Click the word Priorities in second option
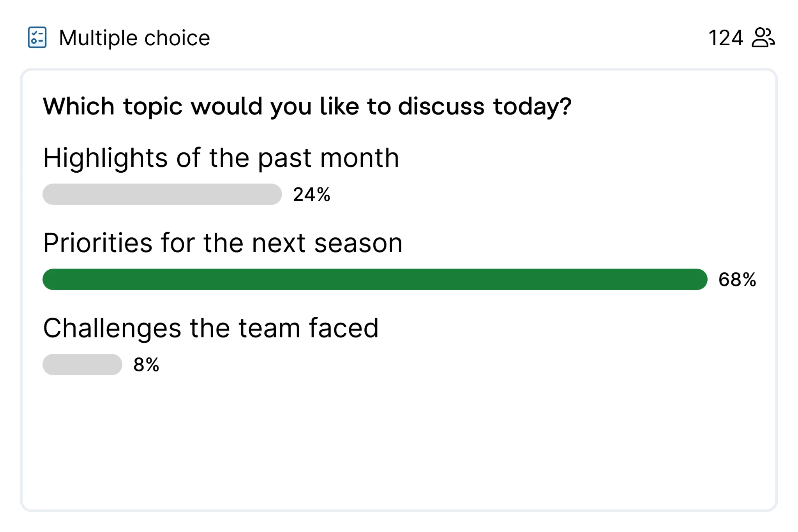798x532 pixels. [97, 243]
